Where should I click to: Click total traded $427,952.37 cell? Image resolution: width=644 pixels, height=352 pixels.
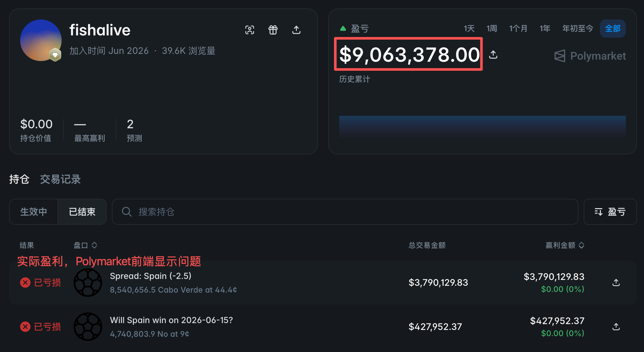point(435,327)
